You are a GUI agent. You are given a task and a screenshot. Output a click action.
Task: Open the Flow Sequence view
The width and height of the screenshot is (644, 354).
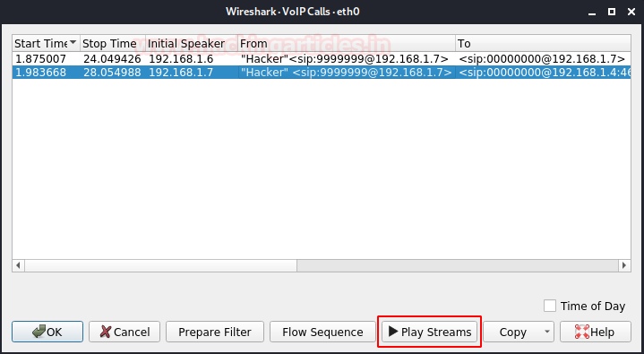pyautogui.click(x=322, y=332)
